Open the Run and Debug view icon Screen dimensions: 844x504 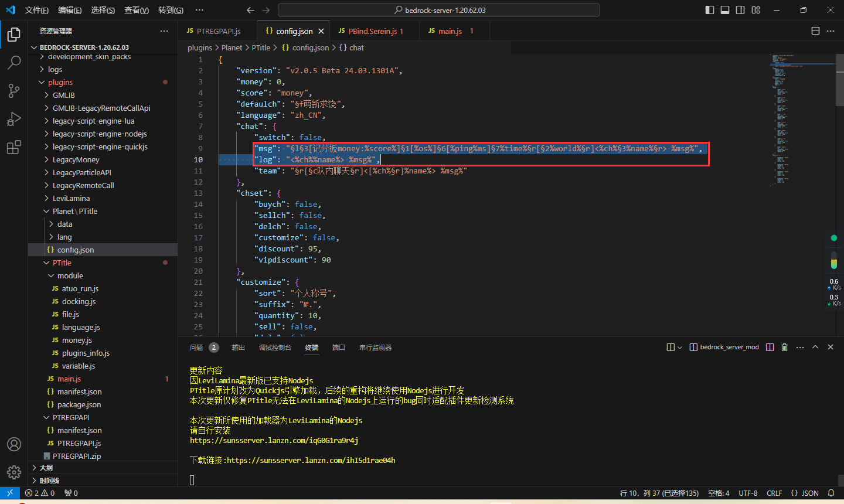(x=14, y=118)
